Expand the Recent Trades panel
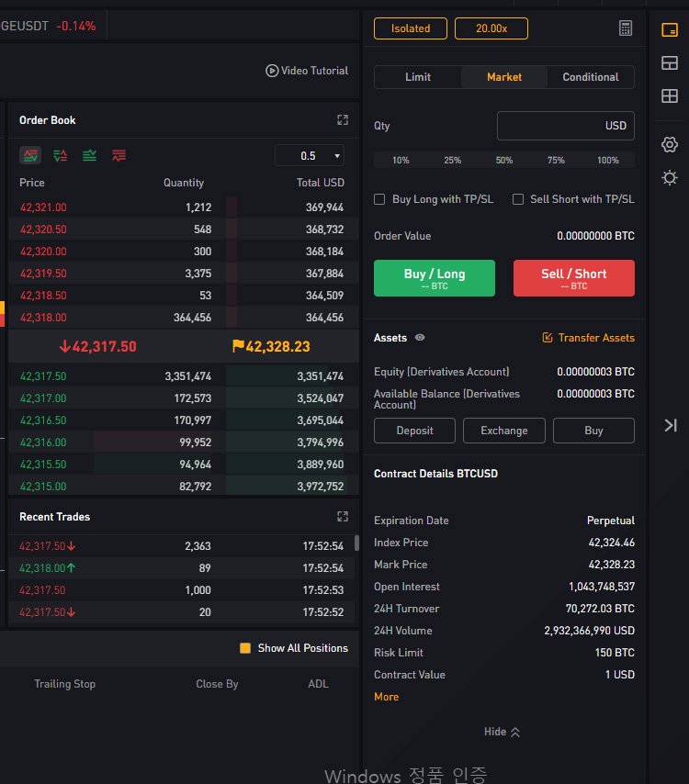 (x=343, y=517)
